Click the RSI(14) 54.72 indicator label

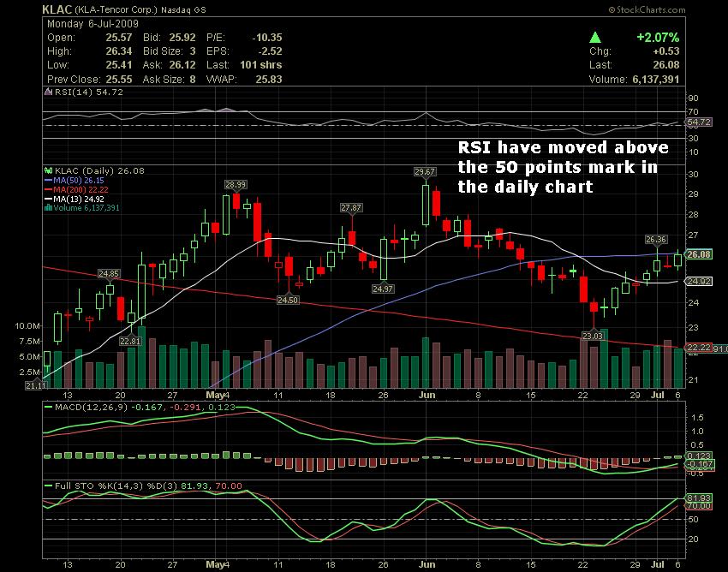point(88,92)
